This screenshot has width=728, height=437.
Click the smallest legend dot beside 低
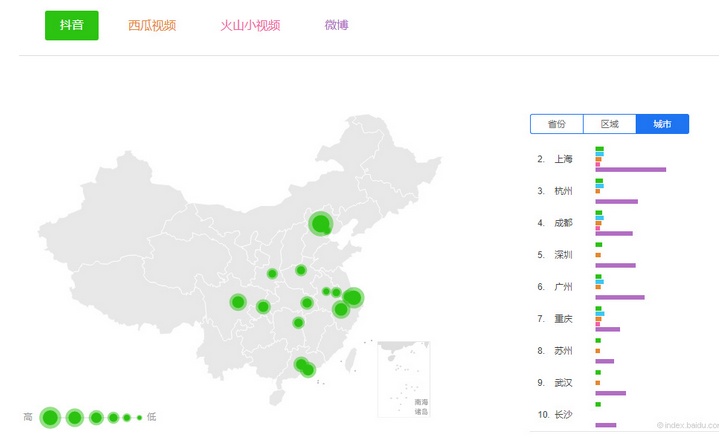[139, 417]
